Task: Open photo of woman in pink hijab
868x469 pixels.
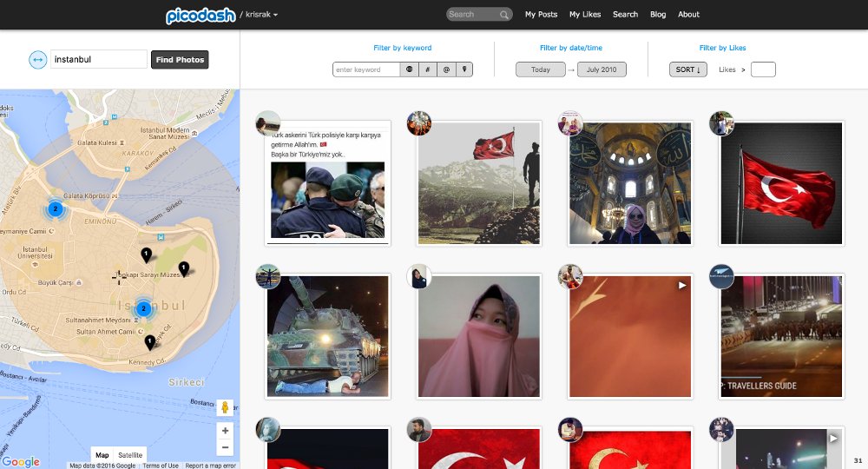Action: tap(479, 336)
